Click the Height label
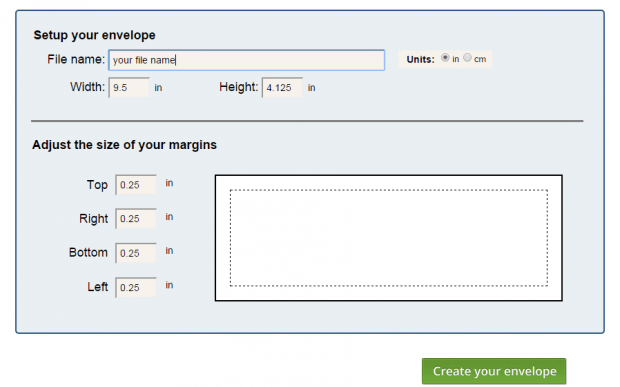 point(238,87)
